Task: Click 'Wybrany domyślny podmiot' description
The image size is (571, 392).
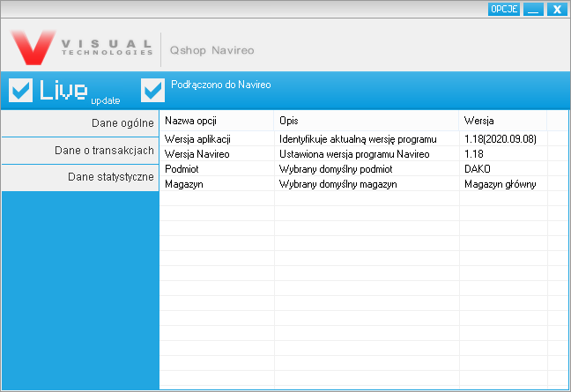Action: (x=336, y=169)
